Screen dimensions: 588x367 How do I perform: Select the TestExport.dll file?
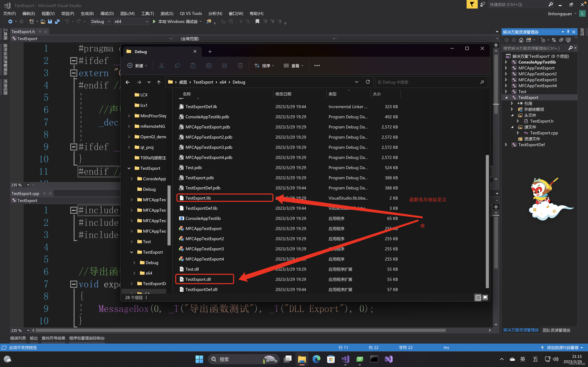click(198, 279)
